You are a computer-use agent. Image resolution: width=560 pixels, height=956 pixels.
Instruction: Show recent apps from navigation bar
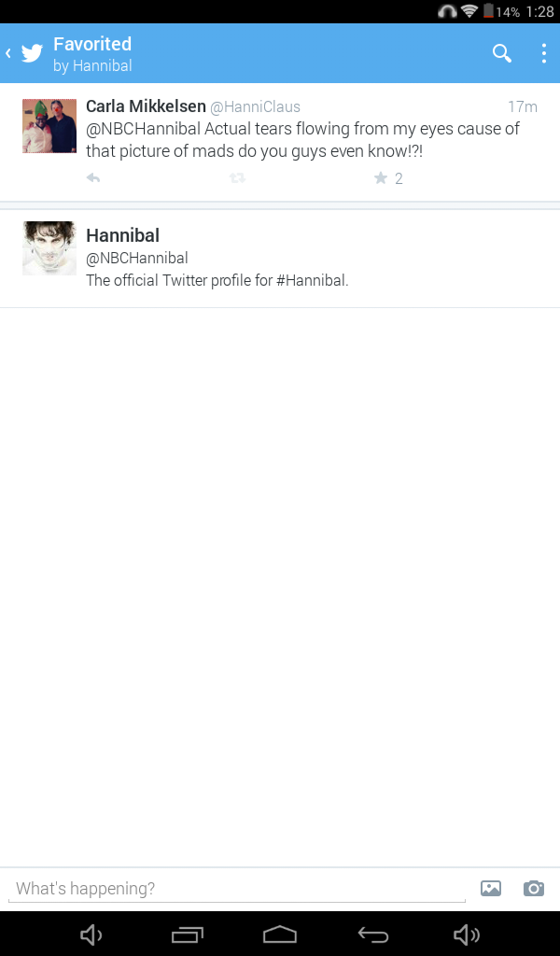tap(187, 934)
